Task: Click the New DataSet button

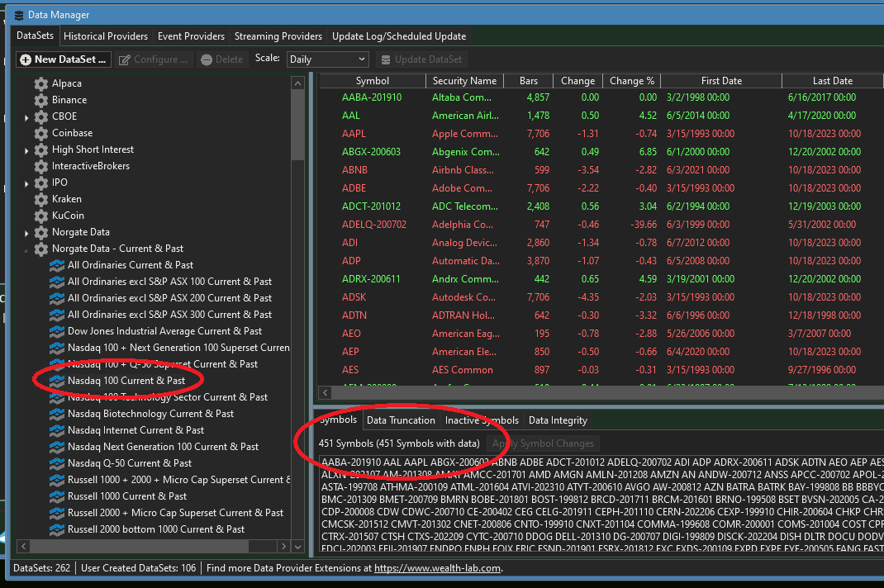Action: [x=64, y=59]
